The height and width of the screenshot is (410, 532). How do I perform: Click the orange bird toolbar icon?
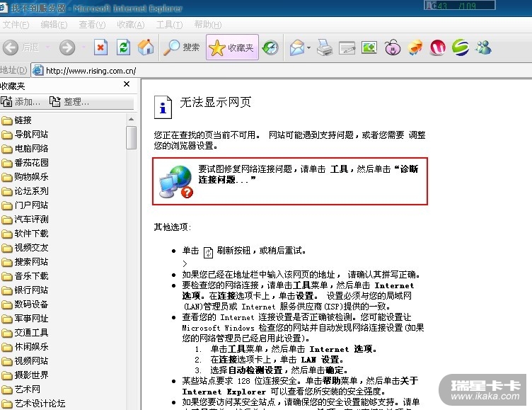pos(415,47)
